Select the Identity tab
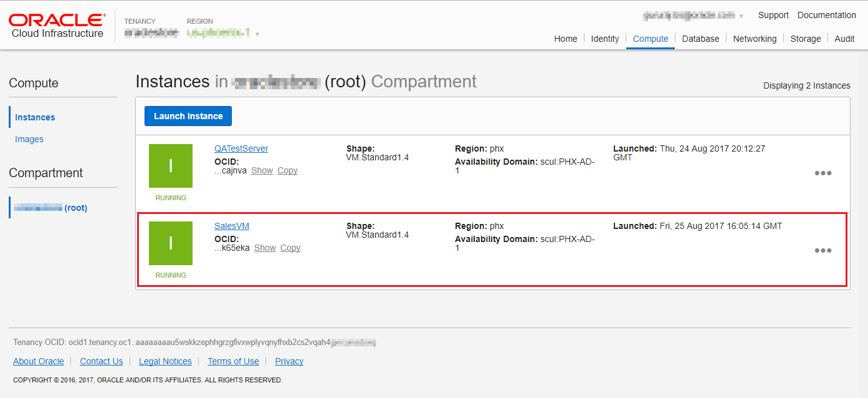Image resolution: width=868 pixels, height=398 pixels. coord(604,39)
